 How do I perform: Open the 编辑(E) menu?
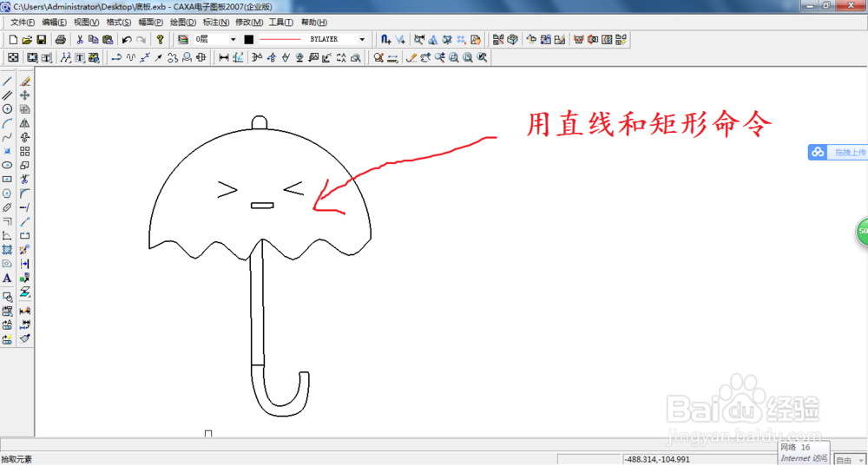(54, 23)
